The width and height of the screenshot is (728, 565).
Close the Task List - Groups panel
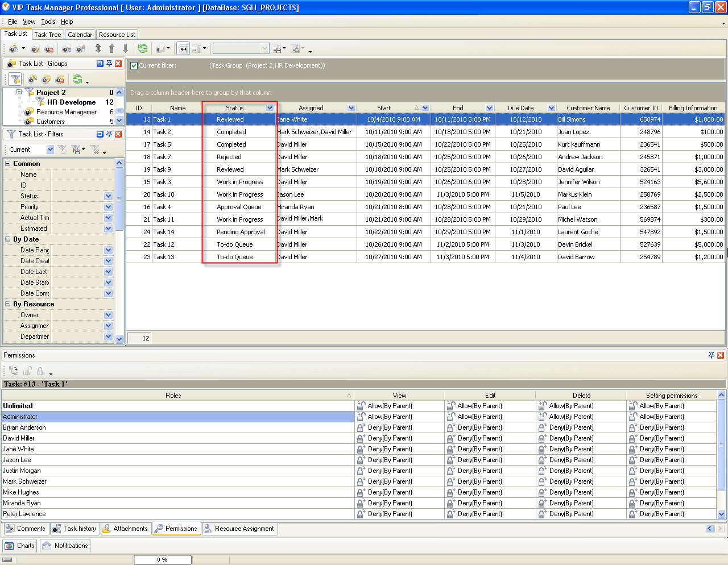[118, 64]
